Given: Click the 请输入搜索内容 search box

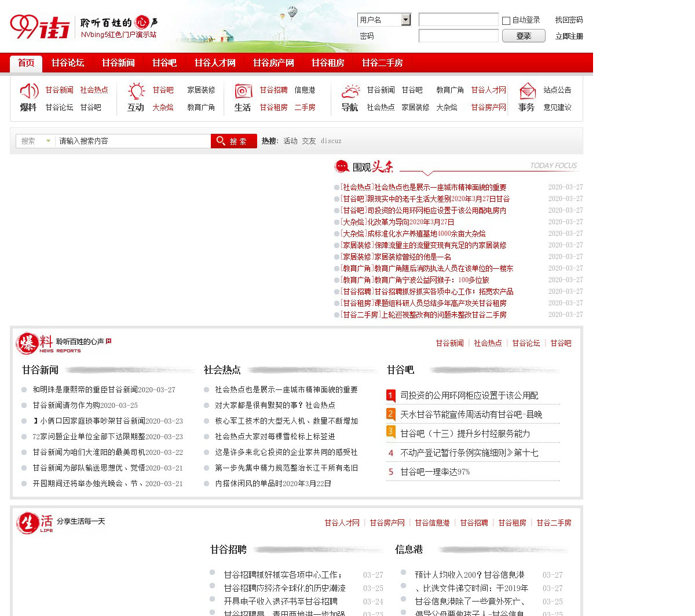Looking at the screenshot, I should [x=133, y=141].
